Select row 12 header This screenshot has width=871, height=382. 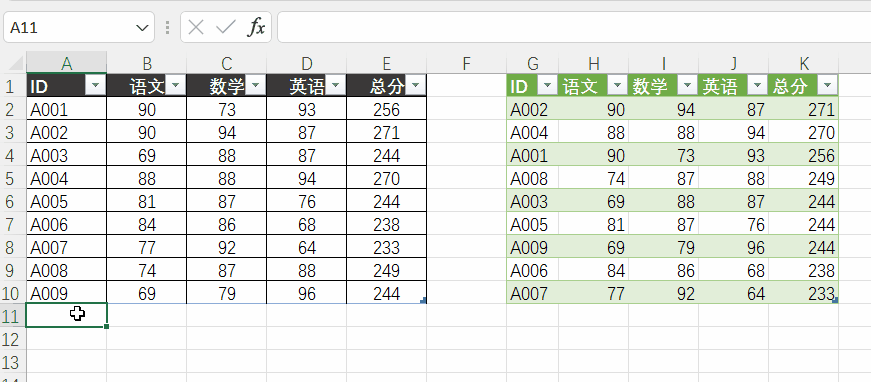tap(13, 339)
